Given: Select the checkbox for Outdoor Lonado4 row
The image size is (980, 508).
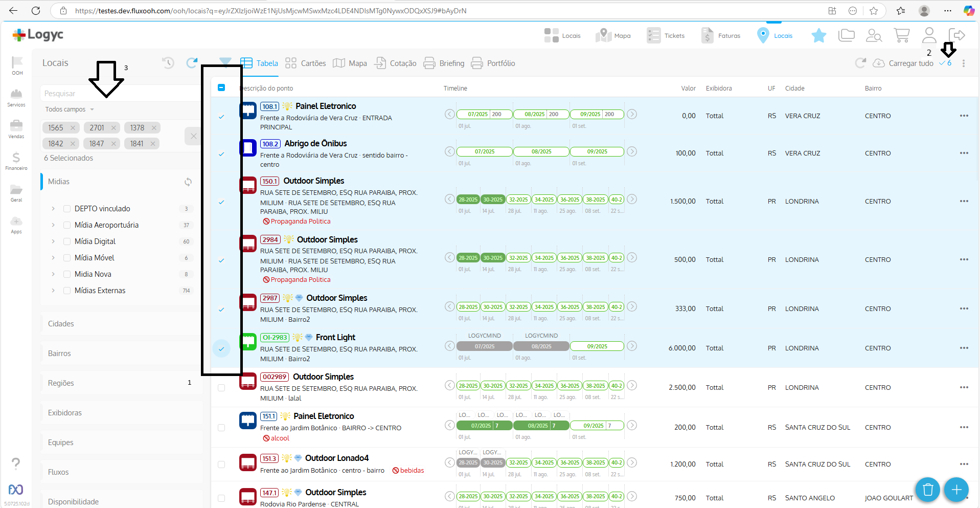Looking at the screenshot, I should [x=221, y=465].
